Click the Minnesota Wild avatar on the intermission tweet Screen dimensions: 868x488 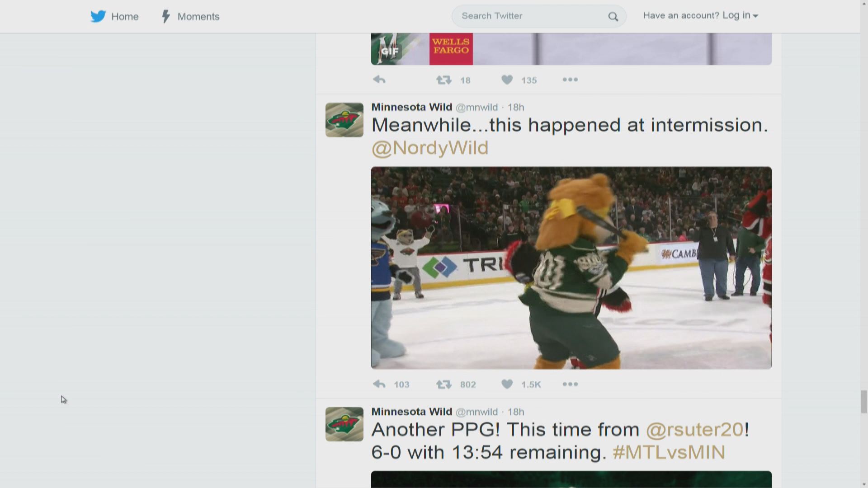pos(344,120)
